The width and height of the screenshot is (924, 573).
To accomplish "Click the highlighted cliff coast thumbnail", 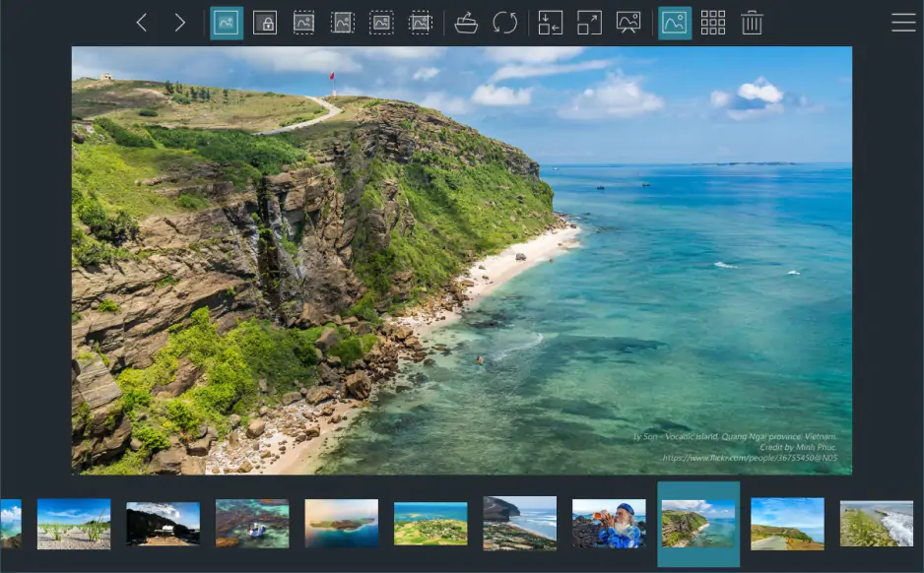I will tap(698, 523).
